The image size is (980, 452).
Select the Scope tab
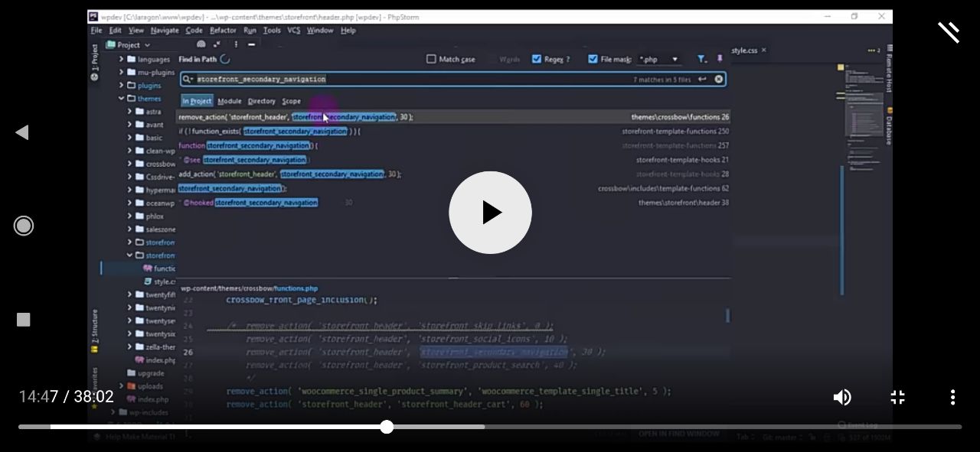(x=292, y=101)
